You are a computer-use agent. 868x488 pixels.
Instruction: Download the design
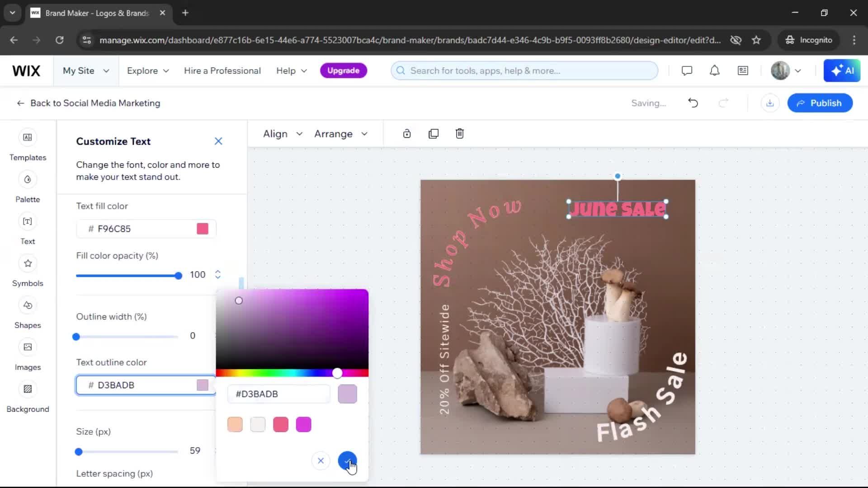[x=770, y=103]
